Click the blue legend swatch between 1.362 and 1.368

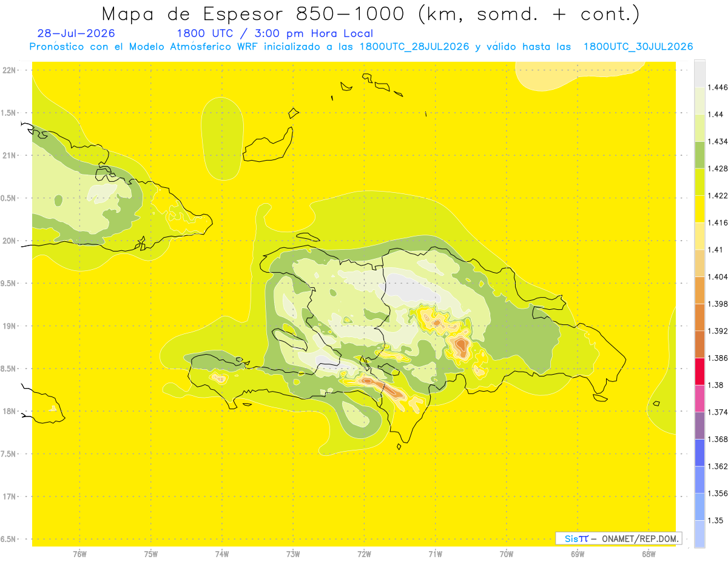pyautogui.click(x=699, y=452)
